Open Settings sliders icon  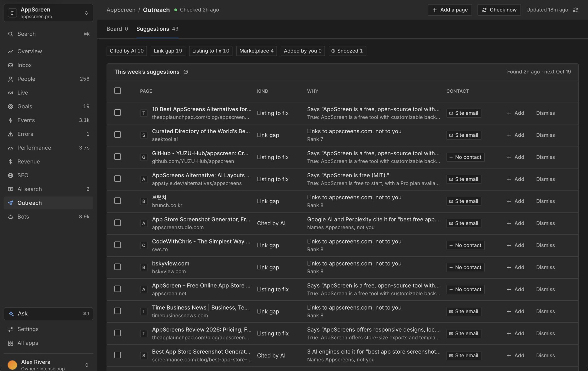tap(10, 329)
